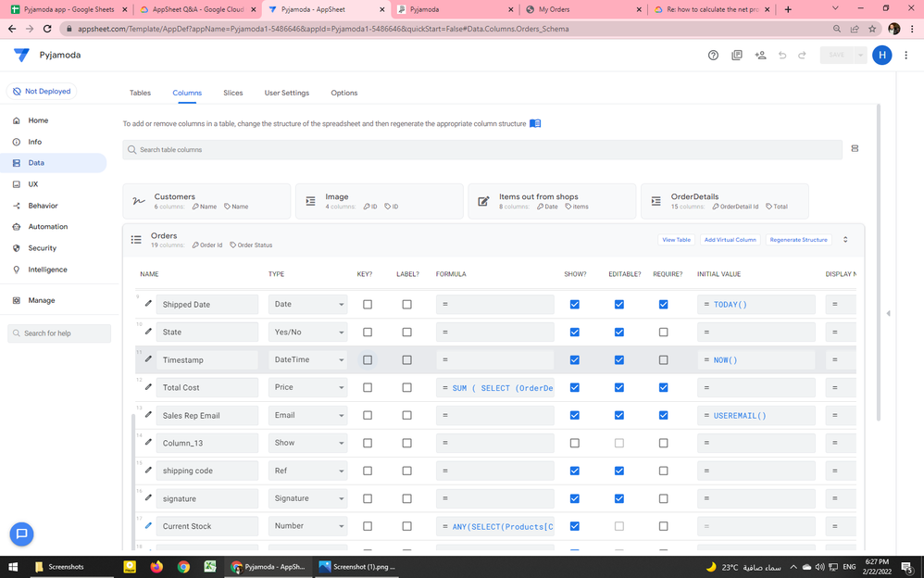Click Regenerate Structure button

[798, 240]
